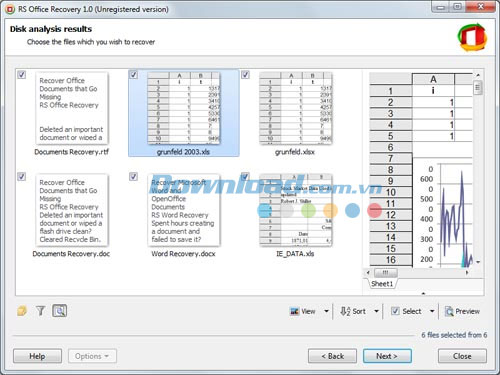Click the Next > button

click(387, 356)
